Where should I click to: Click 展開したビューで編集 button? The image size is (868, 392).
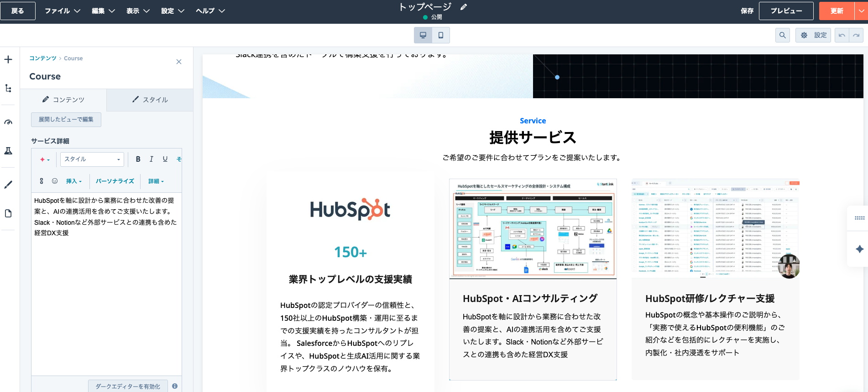[66, 119]
